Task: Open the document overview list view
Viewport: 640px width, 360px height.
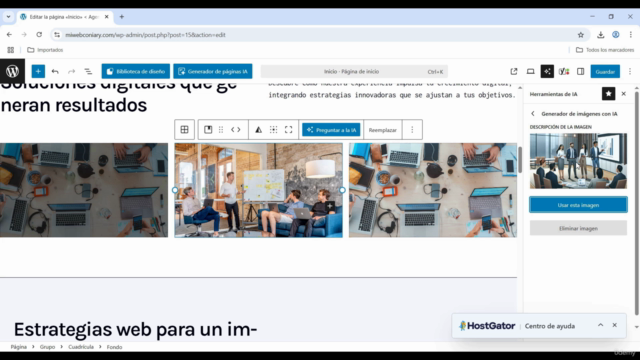Action: (88, 71)
